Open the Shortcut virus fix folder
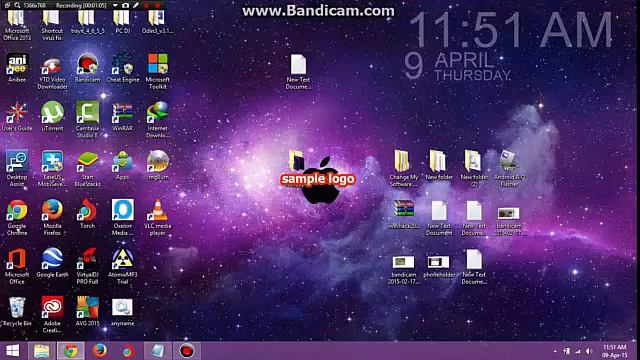This screenshot has width=640, height=360. 52,25
